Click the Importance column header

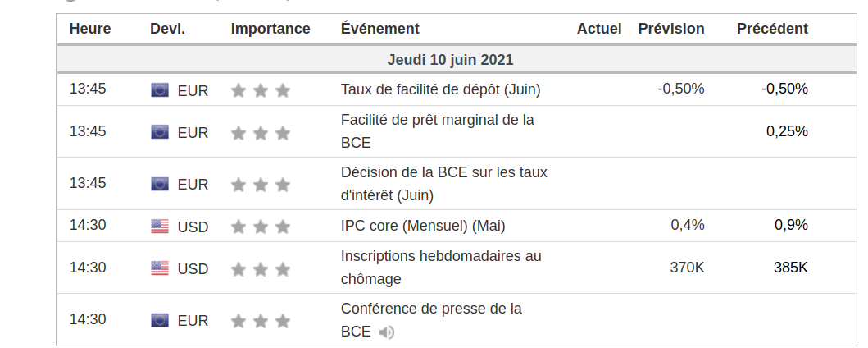pyautogui.click(x=270, y=29)
